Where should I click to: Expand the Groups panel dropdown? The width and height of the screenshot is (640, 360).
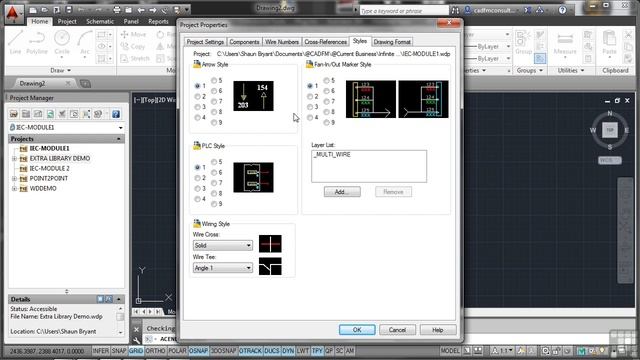pos(529,71)
